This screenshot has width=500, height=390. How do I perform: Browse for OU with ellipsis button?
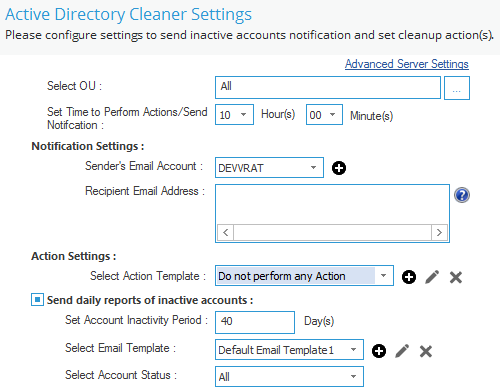[x=457, y=88]
